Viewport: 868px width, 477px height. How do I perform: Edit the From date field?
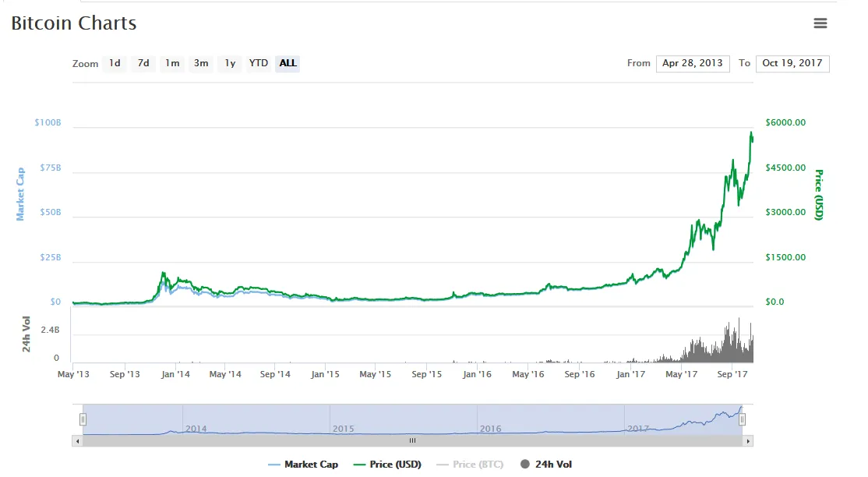(693, 63)
